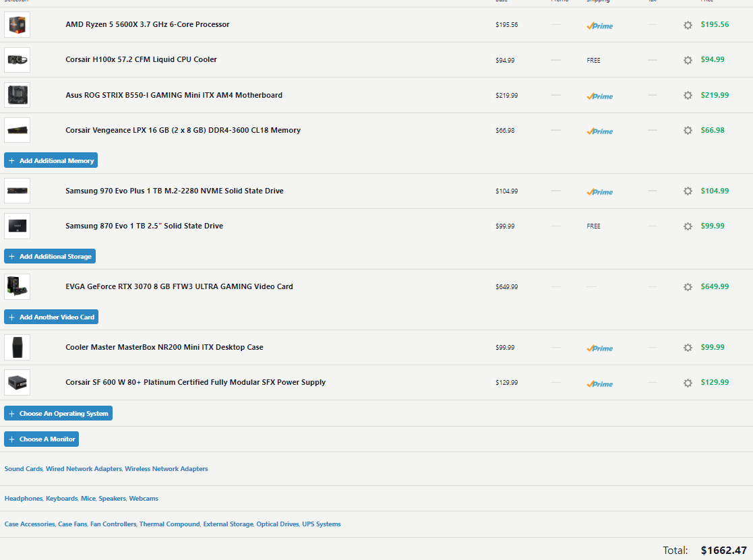Browse Thermal Compound category

click(x=169, y=524)
